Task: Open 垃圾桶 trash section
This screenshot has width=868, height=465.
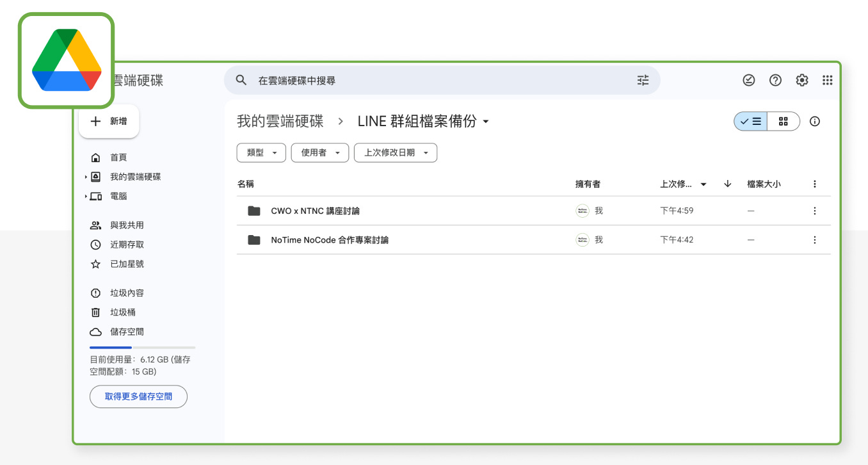Action: [x=122, y=313]
